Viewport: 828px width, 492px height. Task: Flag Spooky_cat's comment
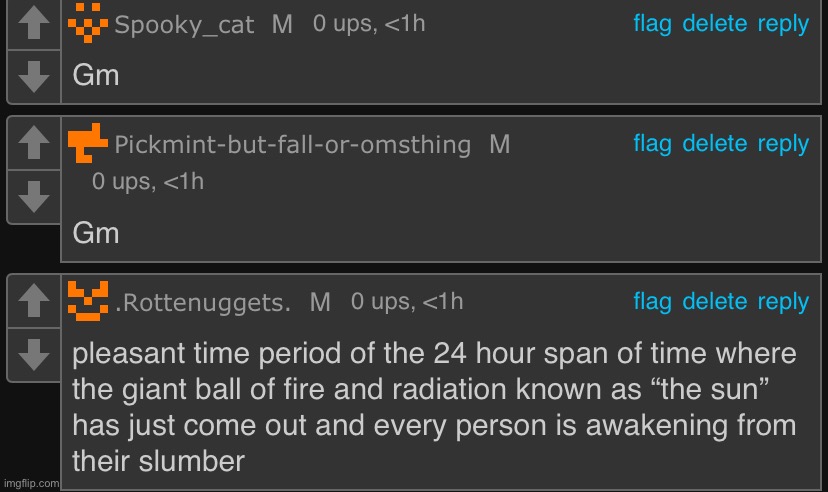pyautogui.click(x=652, y=24)
